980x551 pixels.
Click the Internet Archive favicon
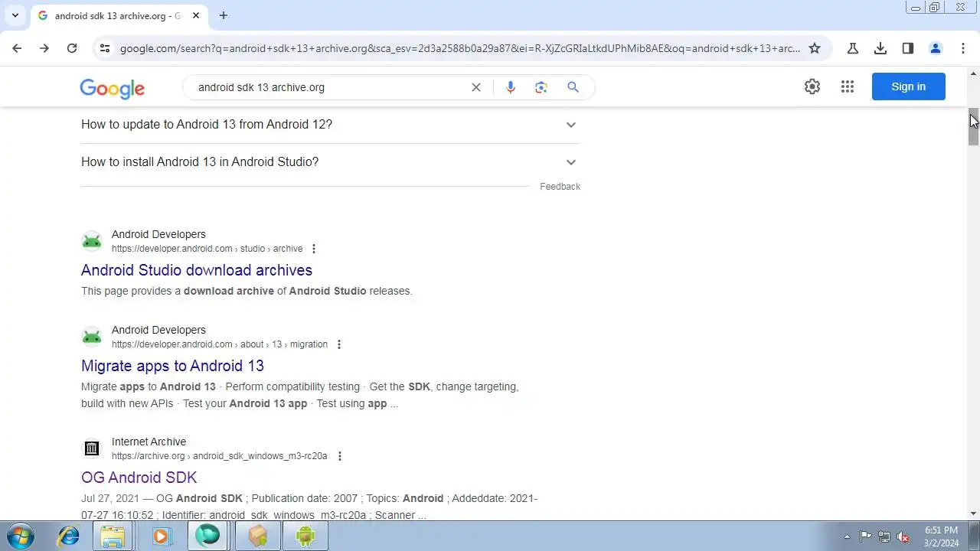point(92,448)
